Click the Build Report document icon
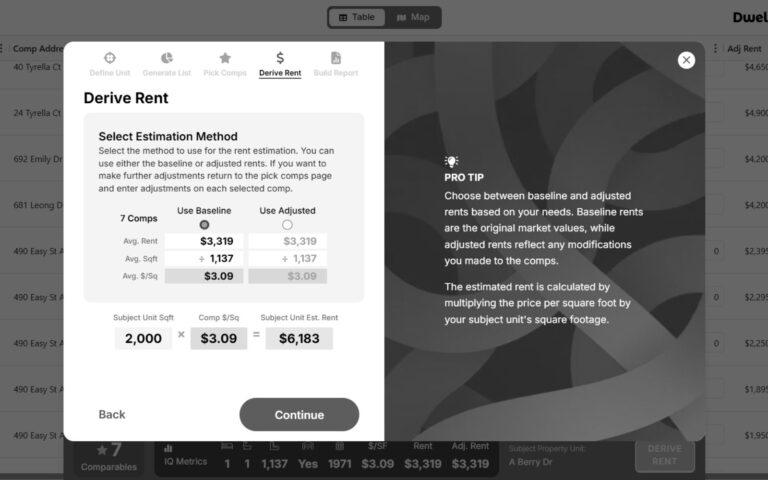The height and width of the screenshot is (480, 768). (336, 58)
